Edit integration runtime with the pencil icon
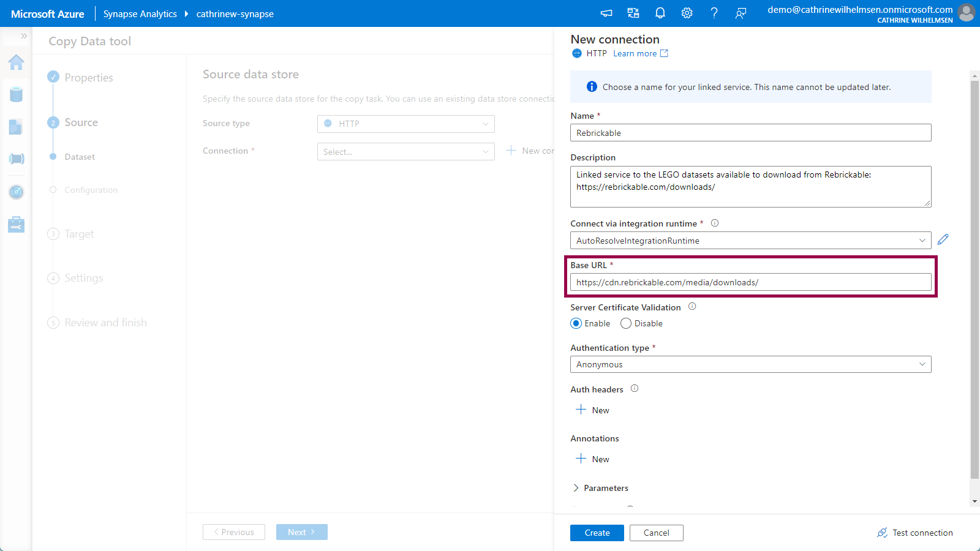 click(943, 239)
